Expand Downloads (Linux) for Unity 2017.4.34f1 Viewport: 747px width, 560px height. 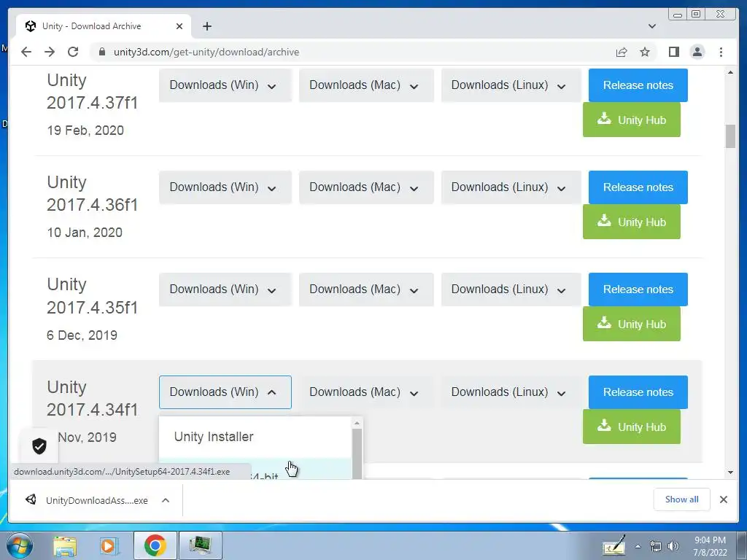[x=511, y=392]
